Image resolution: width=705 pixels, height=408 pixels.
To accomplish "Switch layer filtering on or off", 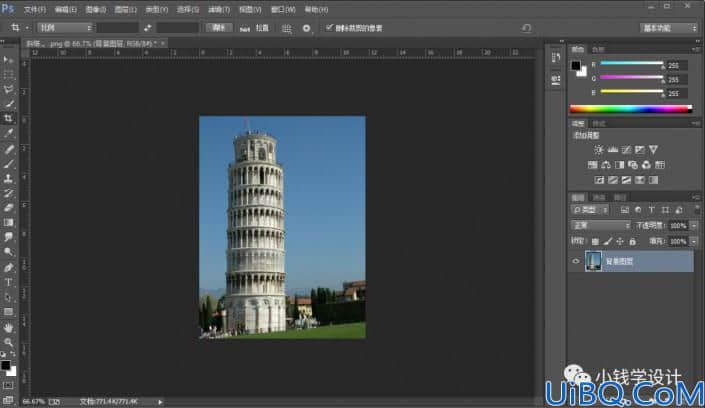I will coord(697,210).
